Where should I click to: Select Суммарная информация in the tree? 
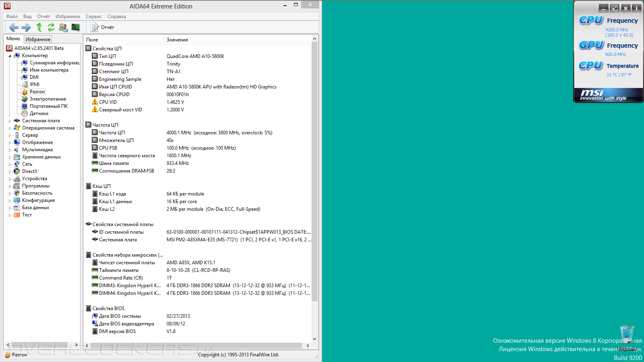coord(54,63)
